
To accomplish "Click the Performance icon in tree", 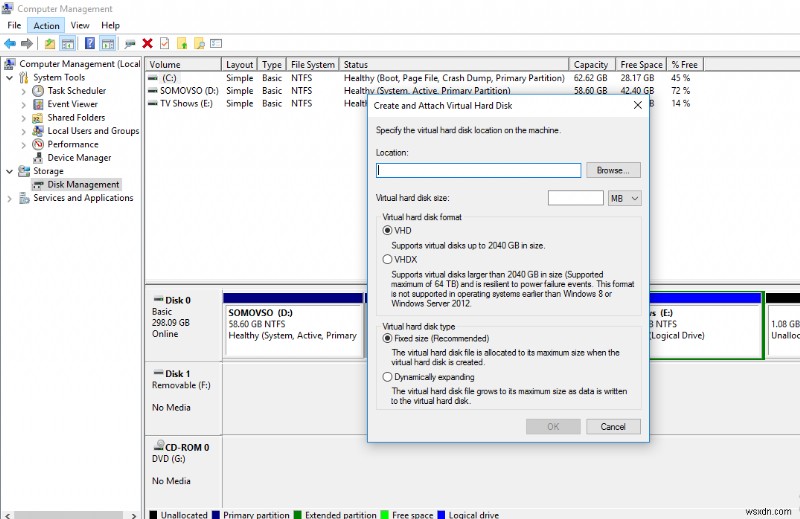I will [x=38, y=144].
